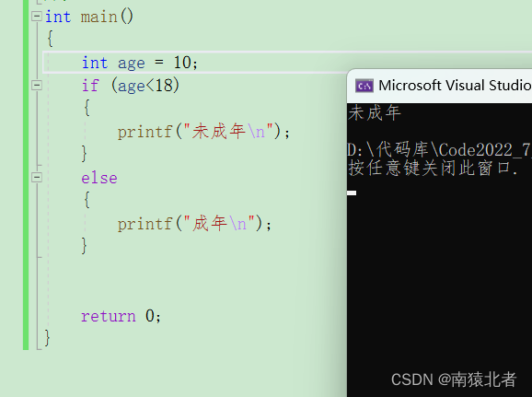Click the 未成年 output in the console
Screen dimensions: 532x397
pos(375,112)
